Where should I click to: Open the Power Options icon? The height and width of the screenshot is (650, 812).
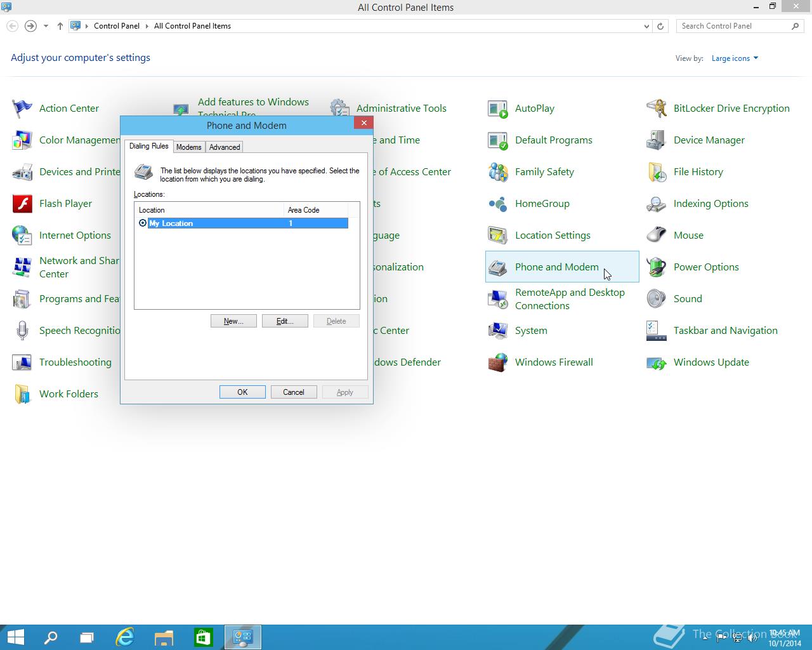[656, 267]
